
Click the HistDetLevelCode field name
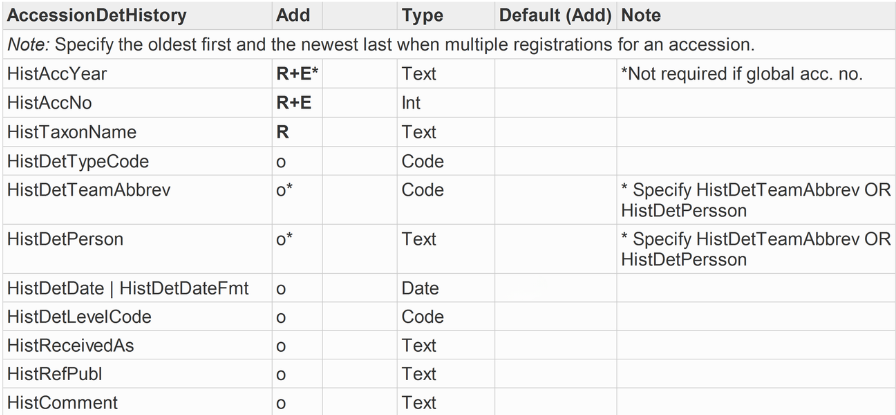(79, 317)
